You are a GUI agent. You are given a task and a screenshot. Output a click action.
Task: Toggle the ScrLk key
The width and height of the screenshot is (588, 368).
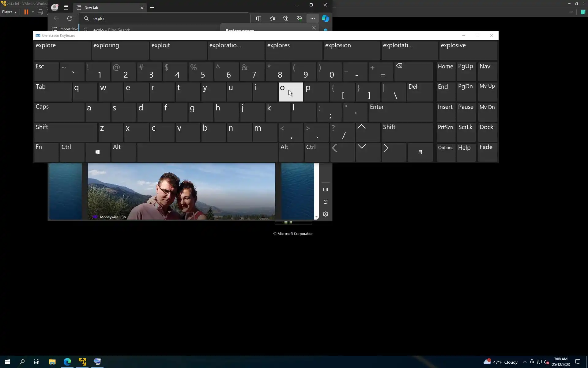[x=466, y=132]
